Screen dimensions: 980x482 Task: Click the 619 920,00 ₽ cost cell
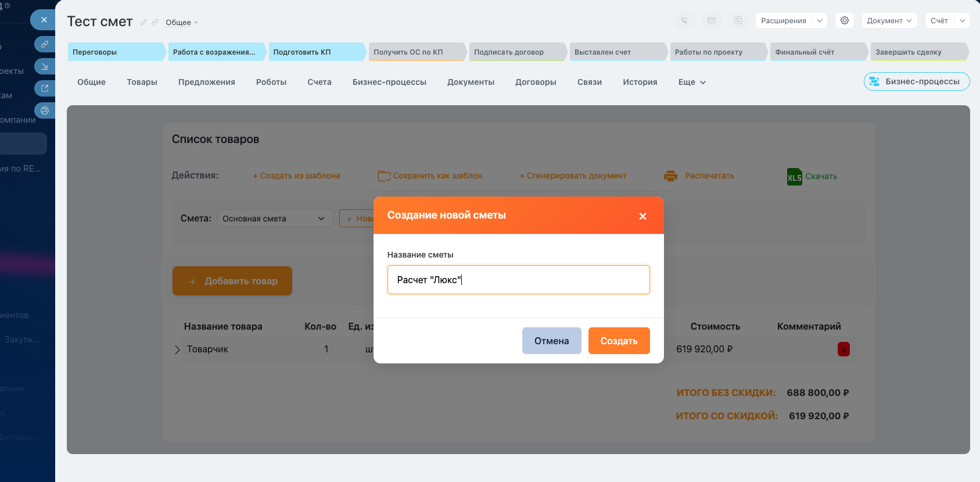click(x=704, y=349)
